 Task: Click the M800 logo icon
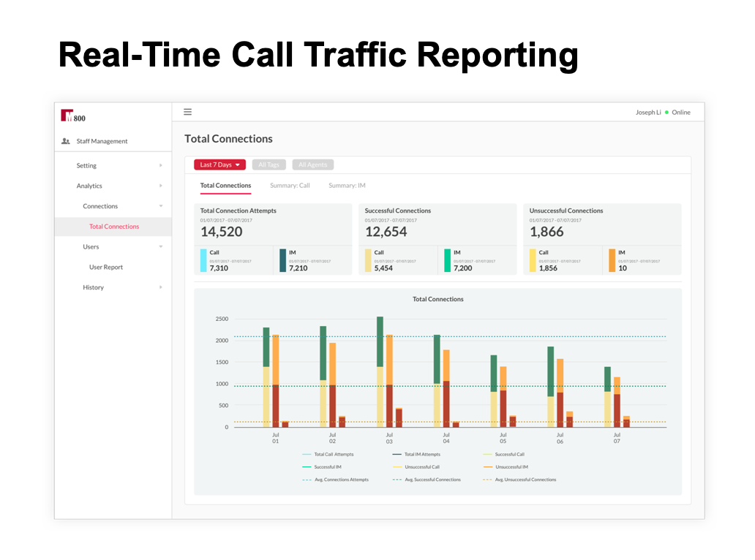67,114
